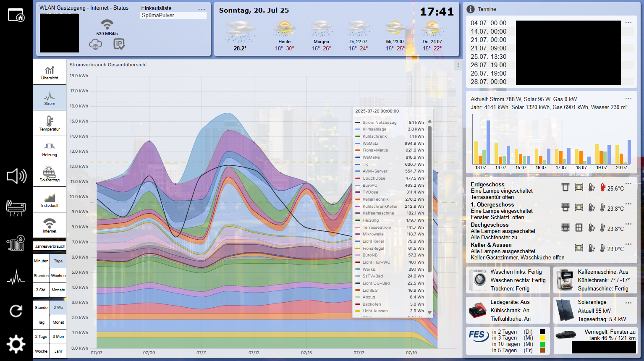Open the radiator heating icon in left bar
The image size is (644, 361).
point(16,243)
